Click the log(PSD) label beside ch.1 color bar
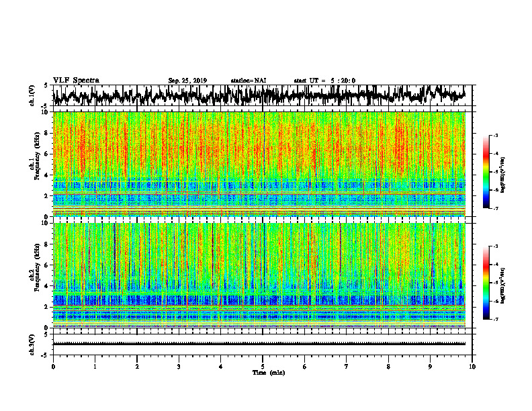532x411 pixels. point(503,175)
